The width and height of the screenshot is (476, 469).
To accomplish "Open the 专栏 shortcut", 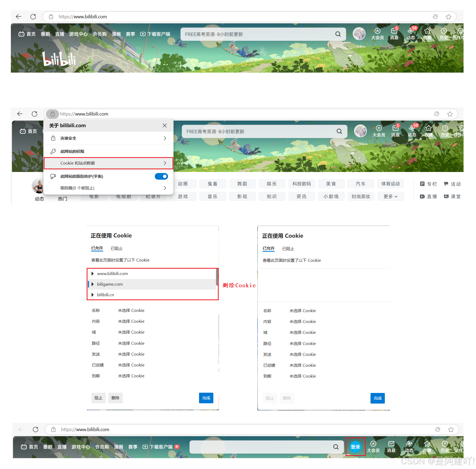I will 428,184.
